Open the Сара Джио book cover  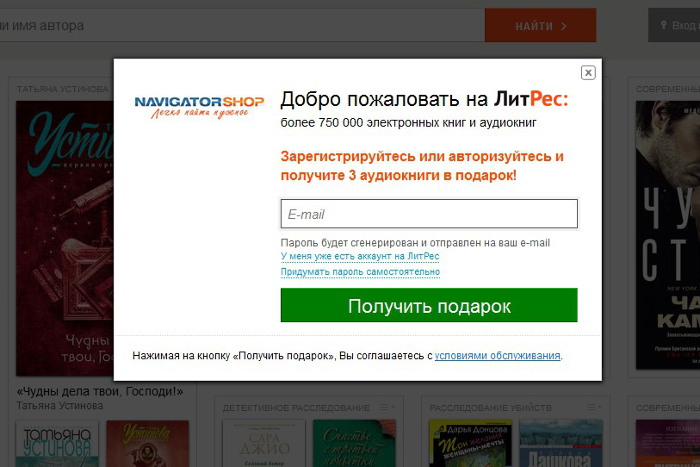coord(264,443)
